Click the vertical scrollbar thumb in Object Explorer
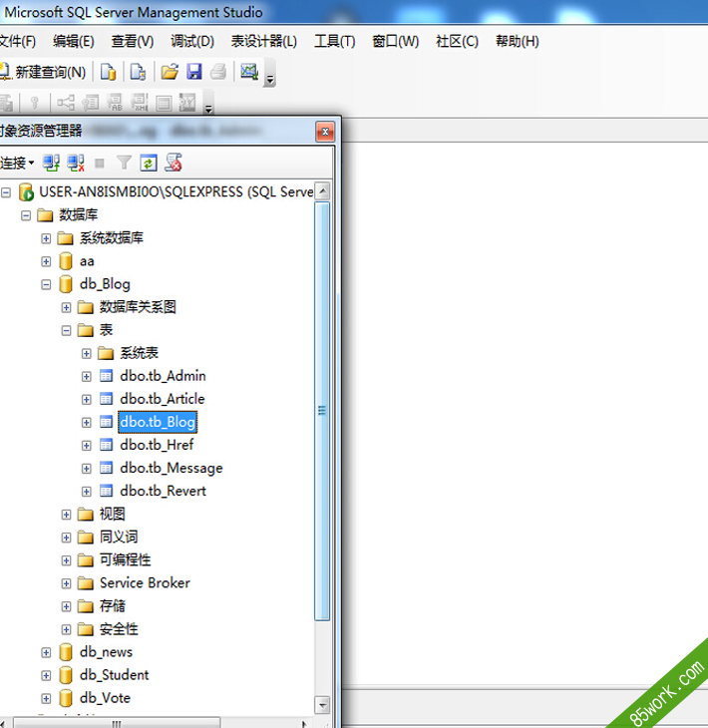This screenshot has width=708, height=728. tap(322, 411)
